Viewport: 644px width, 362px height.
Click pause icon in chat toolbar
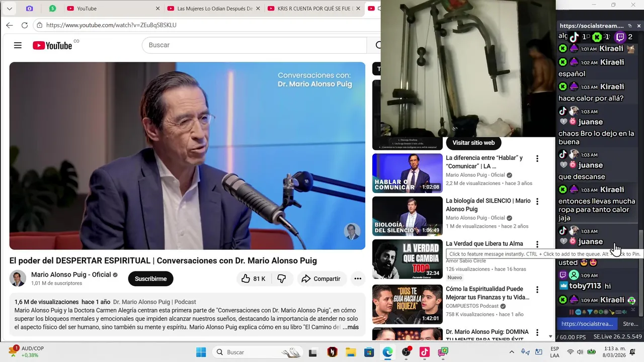pyautogui.click(x=572, y=312)
